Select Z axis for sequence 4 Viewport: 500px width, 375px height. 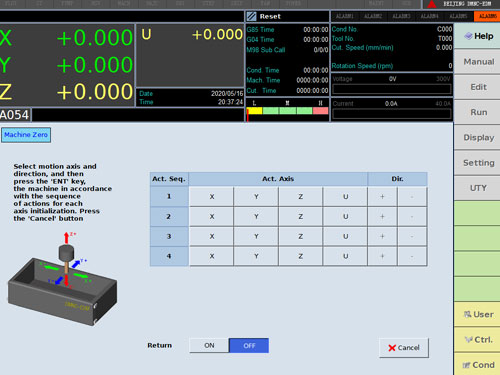pyautogui.click(x=301, y=256)
